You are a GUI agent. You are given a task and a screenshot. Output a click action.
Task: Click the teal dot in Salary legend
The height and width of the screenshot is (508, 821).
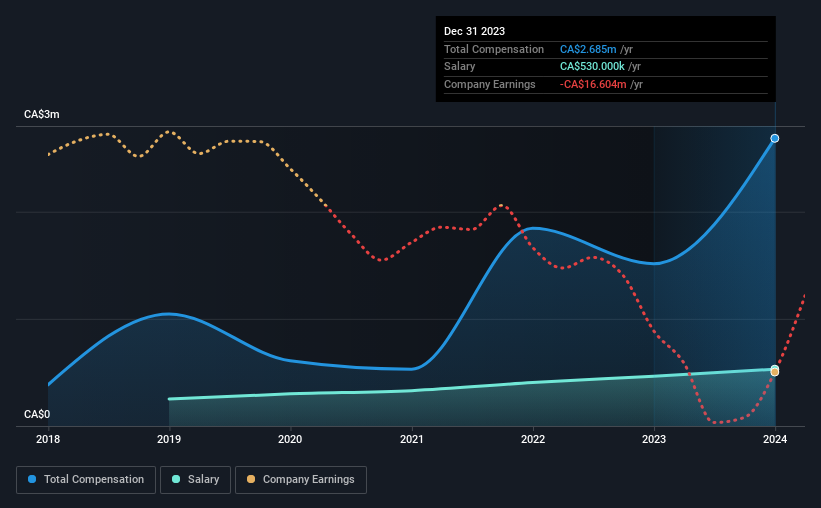176,479
